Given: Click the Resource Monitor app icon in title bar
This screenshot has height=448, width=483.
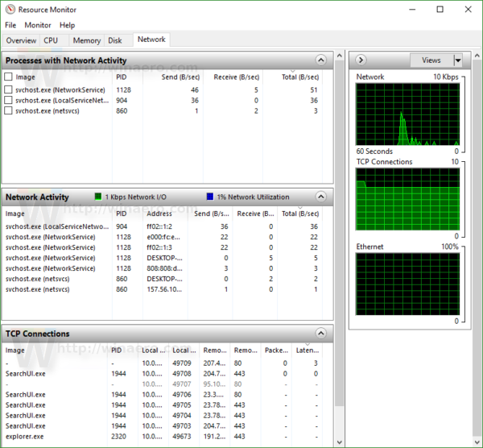Looking at the screenshot, I should 10,10.
